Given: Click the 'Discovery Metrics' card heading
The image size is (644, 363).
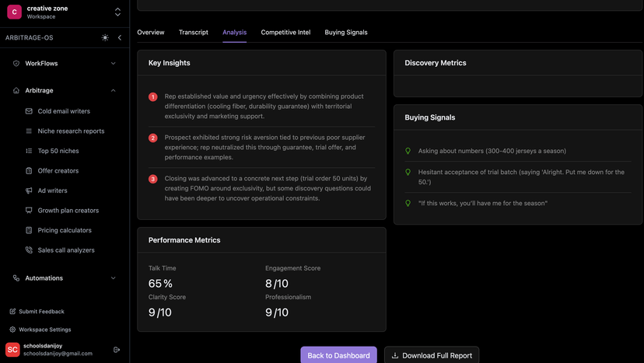Looking at the screenshot, I should pos(436,63).
